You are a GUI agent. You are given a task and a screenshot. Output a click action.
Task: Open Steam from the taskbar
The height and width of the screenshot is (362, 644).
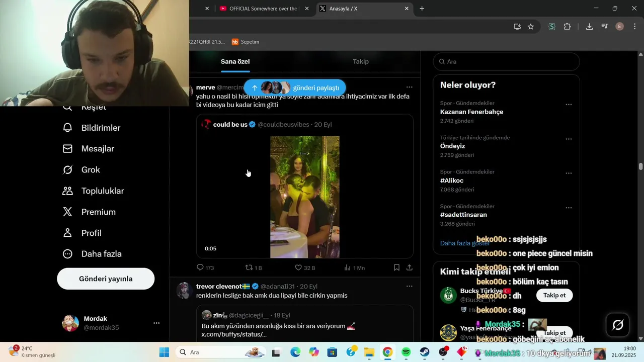pyautogui.click(x=425, y=352)
